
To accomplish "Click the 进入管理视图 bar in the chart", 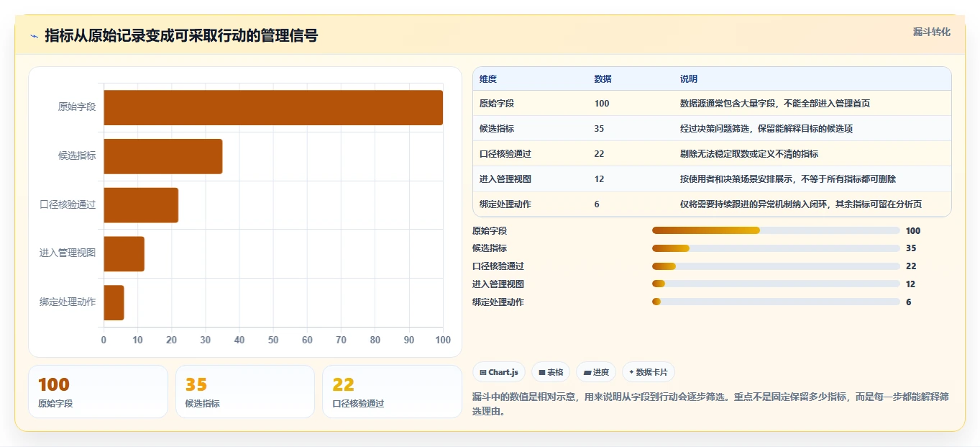I will coord(124,254).
